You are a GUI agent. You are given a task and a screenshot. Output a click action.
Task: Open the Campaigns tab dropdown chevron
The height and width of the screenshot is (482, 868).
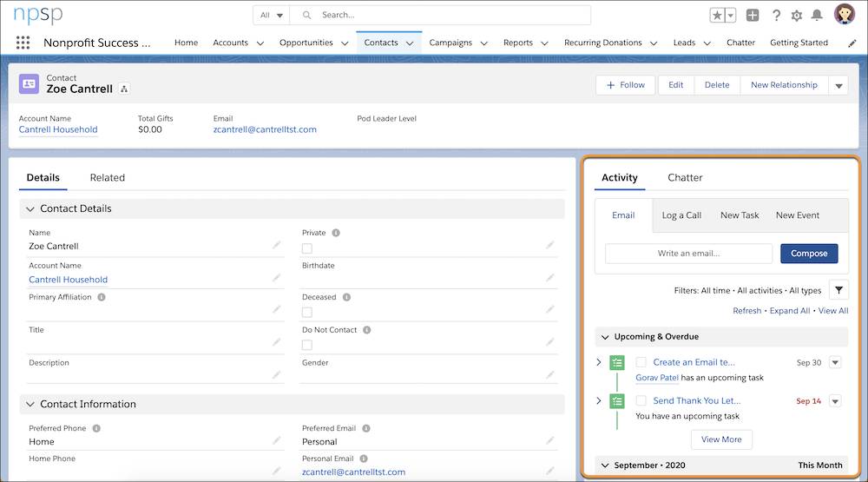tap(483, 43)
